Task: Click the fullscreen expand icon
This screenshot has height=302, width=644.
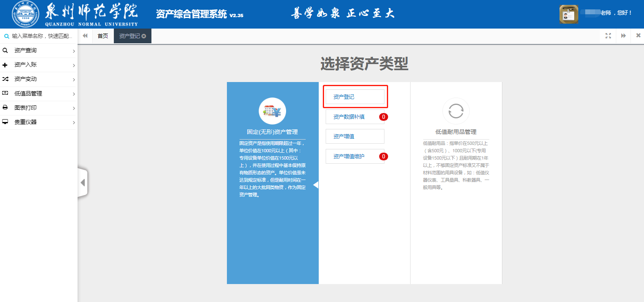Action: [x=608, y=36]
